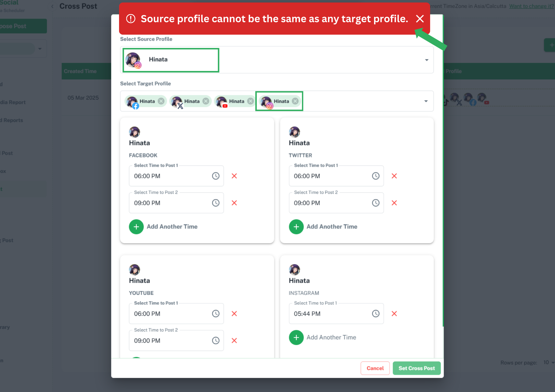Screen dimensions: 555x392
Task: Click the Instagram badge on the source Hinata profile
Action: [x=138, y=65]
